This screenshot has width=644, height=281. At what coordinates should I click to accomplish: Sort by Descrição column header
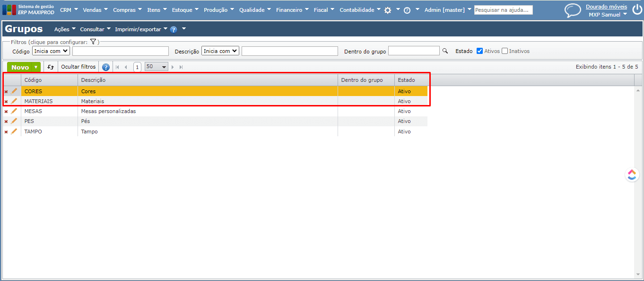point(208,80)
